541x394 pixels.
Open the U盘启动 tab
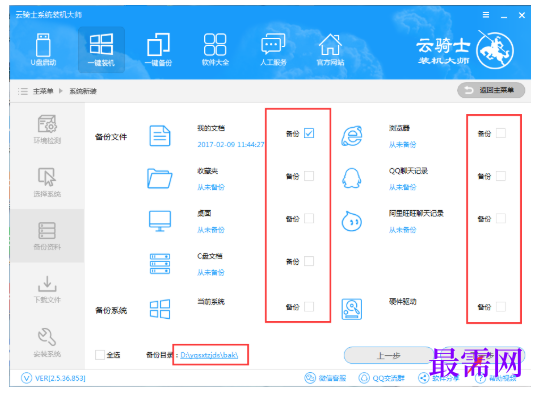[43, 49]
